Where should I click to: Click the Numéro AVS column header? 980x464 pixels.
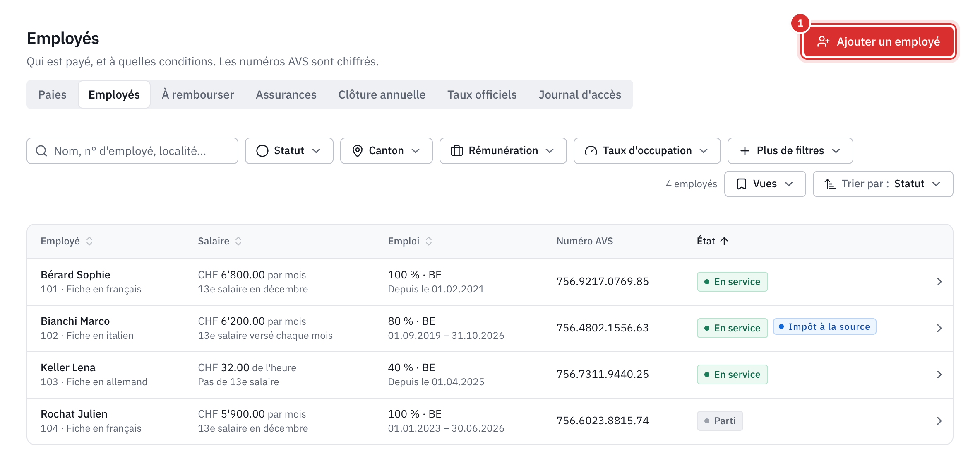click(585, 241)
